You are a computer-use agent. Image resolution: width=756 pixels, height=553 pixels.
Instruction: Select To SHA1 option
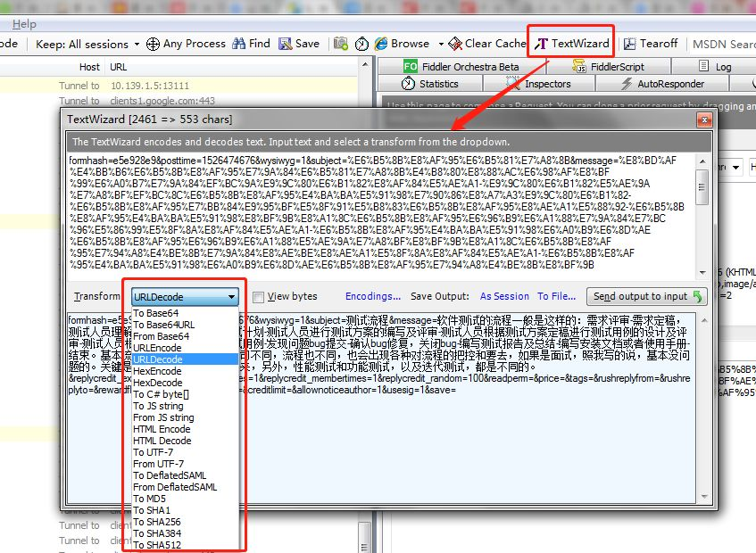click(x=185, y=510)
